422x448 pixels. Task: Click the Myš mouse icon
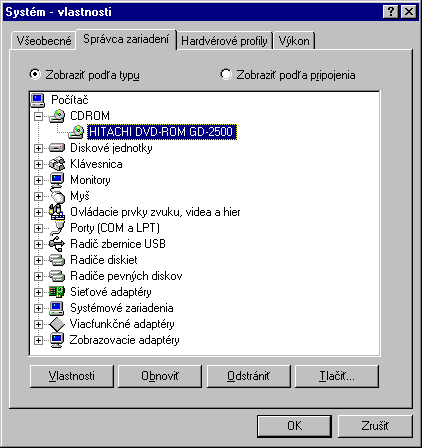pyautogui.click(x=57, y=196)
